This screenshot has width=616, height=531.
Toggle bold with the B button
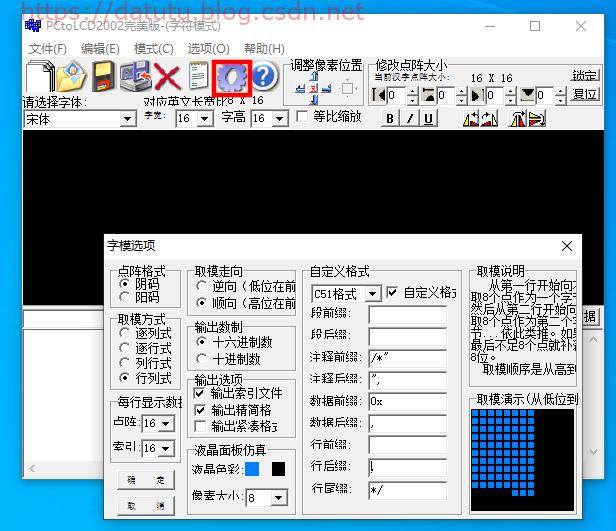point(389,118)
